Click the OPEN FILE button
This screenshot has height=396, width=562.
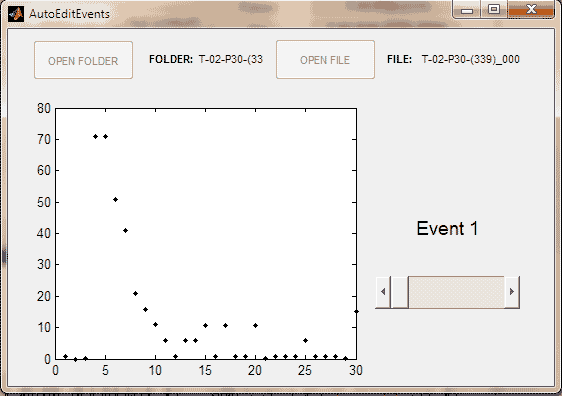point(325,59)
